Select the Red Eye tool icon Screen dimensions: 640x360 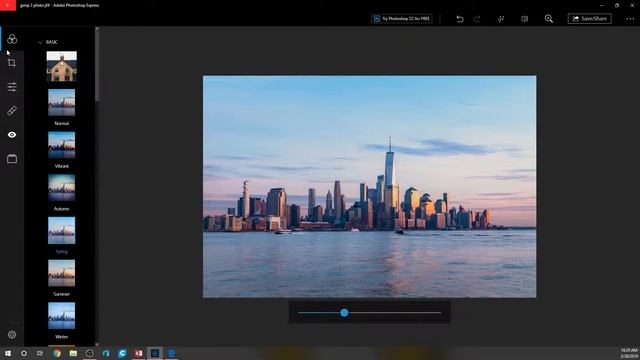coord(12,135)
